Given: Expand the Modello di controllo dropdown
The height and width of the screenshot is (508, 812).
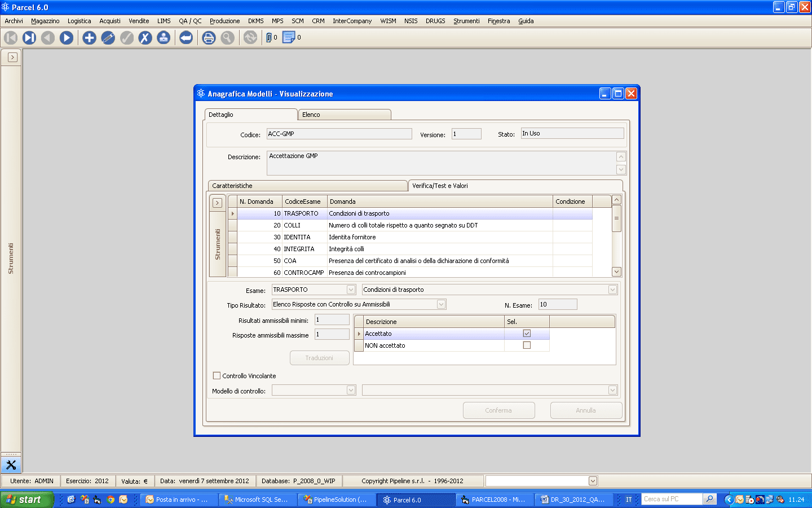Looking at the screenshot, I should pyautogui.click(x=351, y=389).
